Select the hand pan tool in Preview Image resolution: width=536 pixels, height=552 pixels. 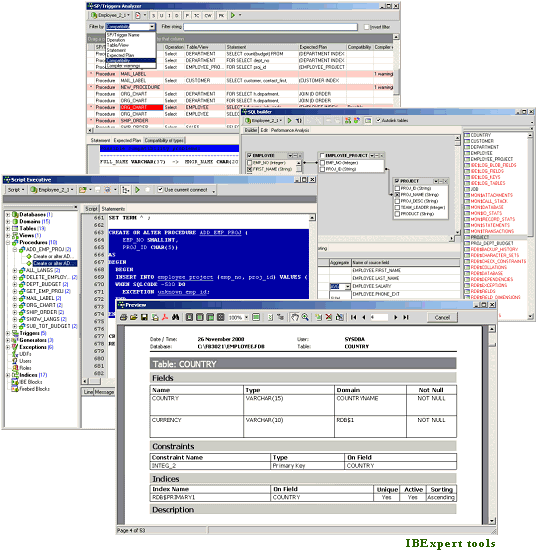[x=295, y=318]
